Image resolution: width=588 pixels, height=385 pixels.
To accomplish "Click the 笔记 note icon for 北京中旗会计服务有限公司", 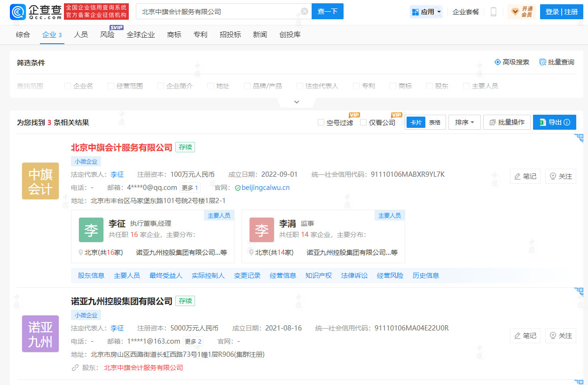I will click(525, 176).
